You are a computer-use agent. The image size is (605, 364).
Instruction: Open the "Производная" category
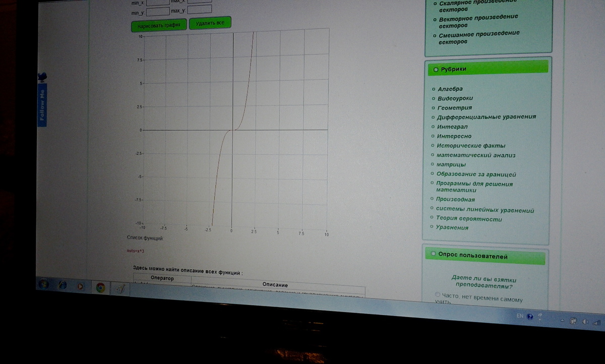click(455, 200)
